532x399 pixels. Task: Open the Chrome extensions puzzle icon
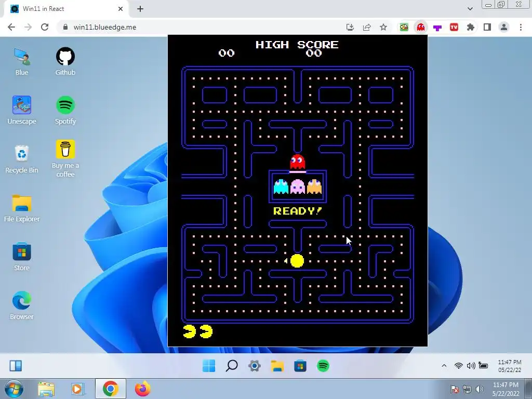click(x=471, y=27)
